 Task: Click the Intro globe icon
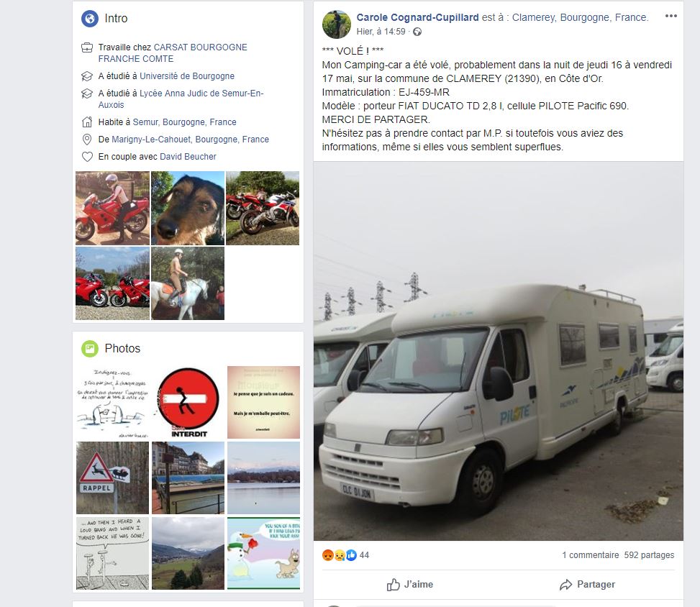tap(90, 19)
